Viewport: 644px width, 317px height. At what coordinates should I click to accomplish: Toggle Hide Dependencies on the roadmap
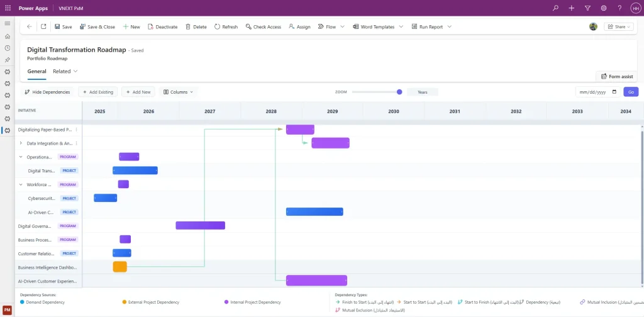click(x=47, y=92)
